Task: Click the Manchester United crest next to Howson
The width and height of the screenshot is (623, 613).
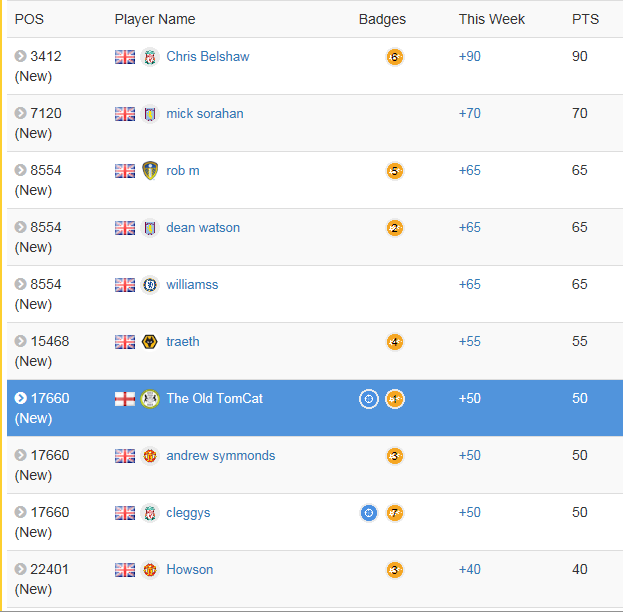Action: click(x=150, y=570)
